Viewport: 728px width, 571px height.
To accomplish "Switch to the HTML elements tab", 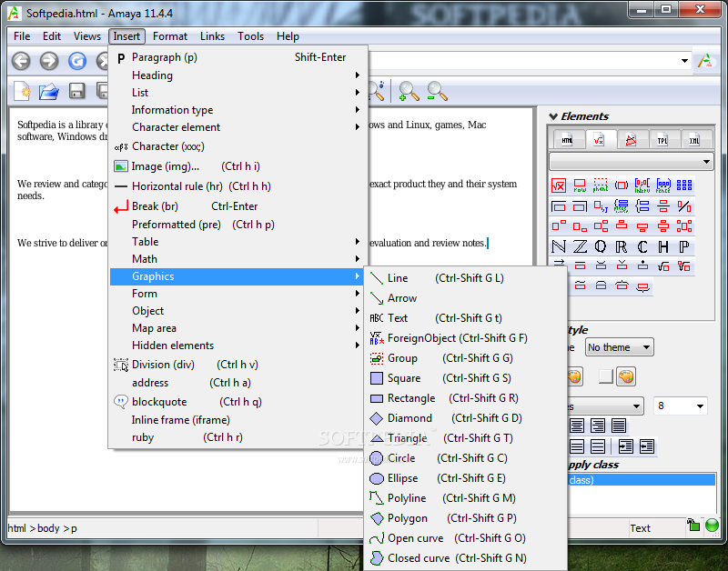I will tap(567, 140).
